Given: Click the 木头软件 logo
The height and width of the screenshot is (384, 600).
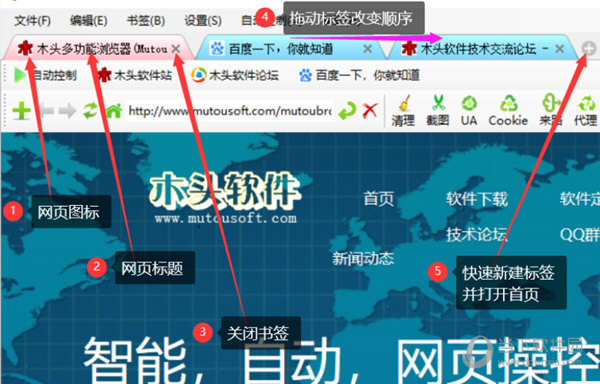Looking at the screenshot, I should (x=225, y=197).
